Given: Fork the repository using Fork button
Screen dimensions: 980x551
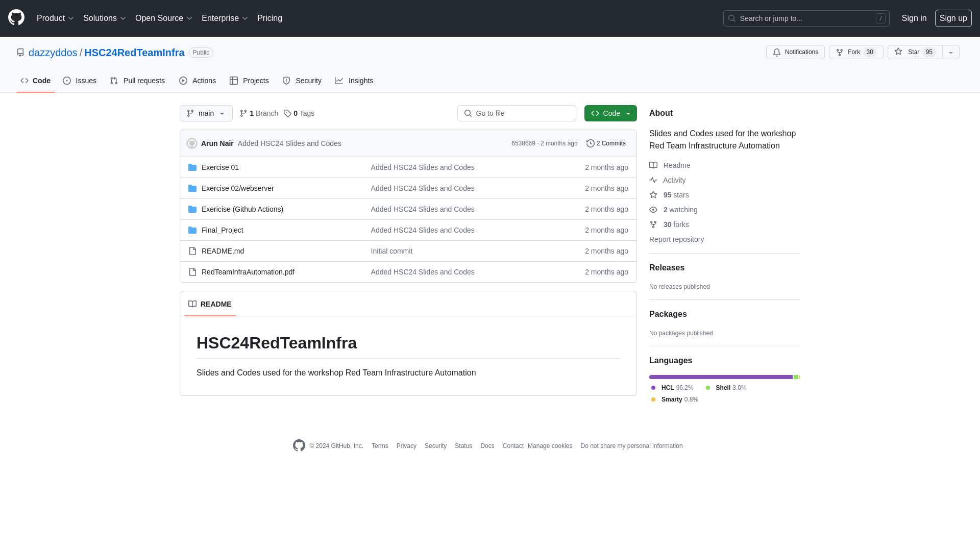Looking at the screenshot, I should point(856,52).
